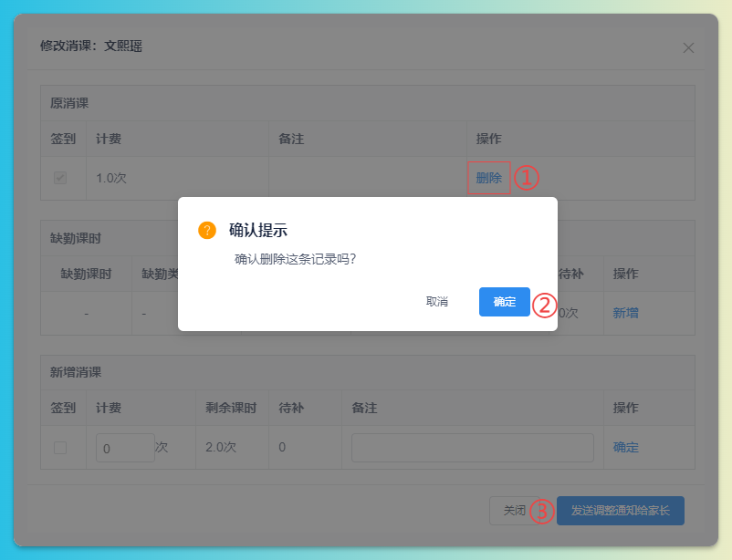
Task: Click the 剩余课时 column header
Action: (x=231, y=408)
